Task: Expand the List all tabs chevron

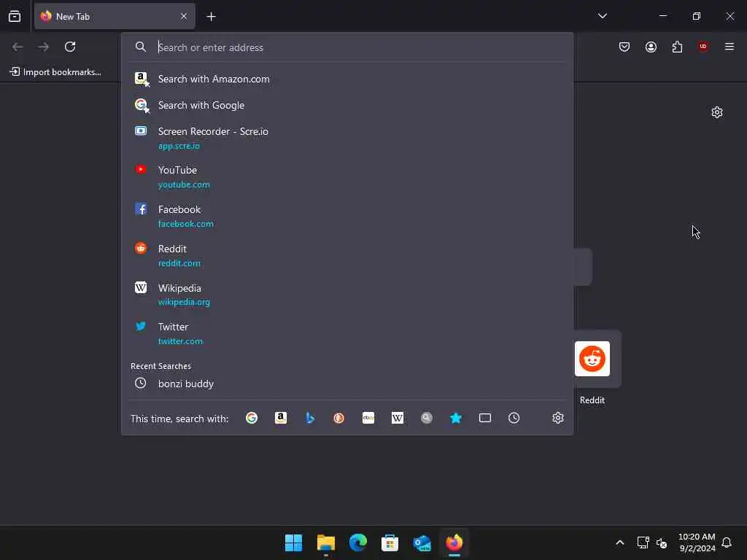Action: (603, 16)
